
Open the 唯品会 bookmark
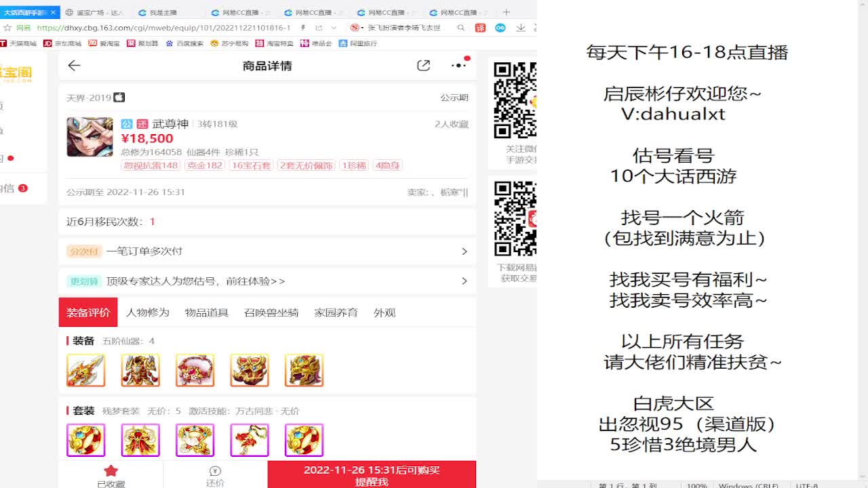316,43
